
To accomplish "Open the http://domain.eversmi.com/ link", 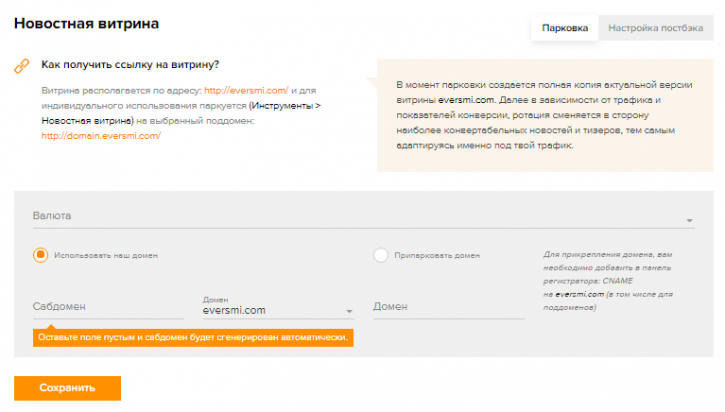I will 101,136.
